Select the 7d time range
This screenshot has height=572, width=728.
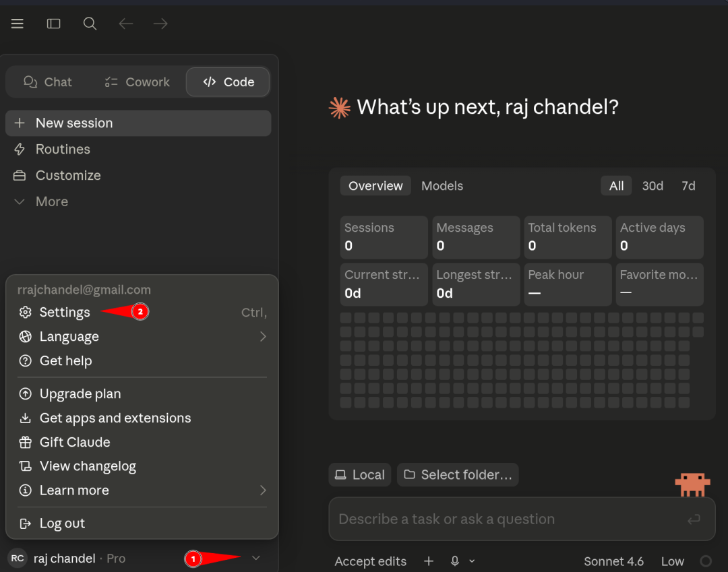(x=688, y=186)
